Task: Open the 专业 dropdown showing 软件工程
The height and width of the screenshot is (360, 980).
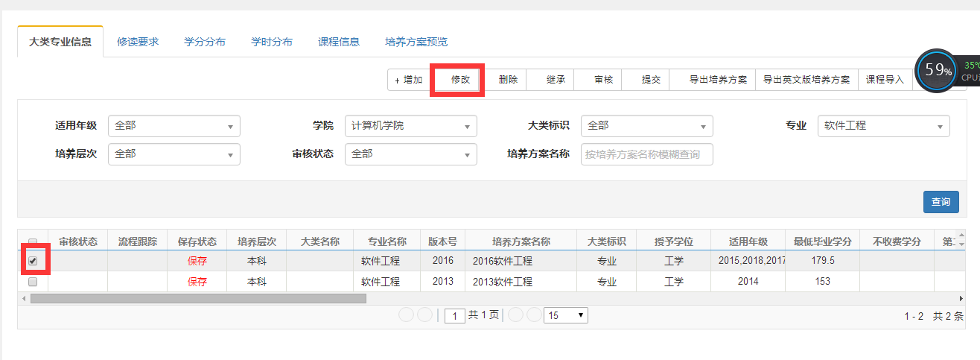Action: point(883,126)
